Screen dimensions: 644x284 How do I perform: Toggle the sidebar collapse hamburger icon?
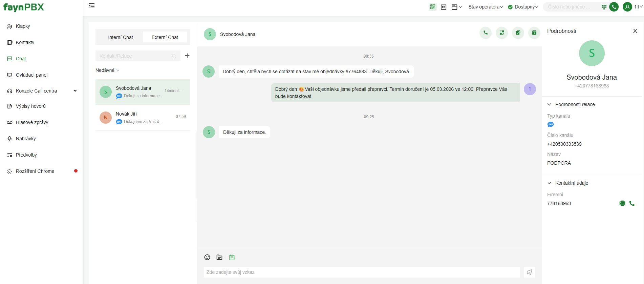point(92,6)
